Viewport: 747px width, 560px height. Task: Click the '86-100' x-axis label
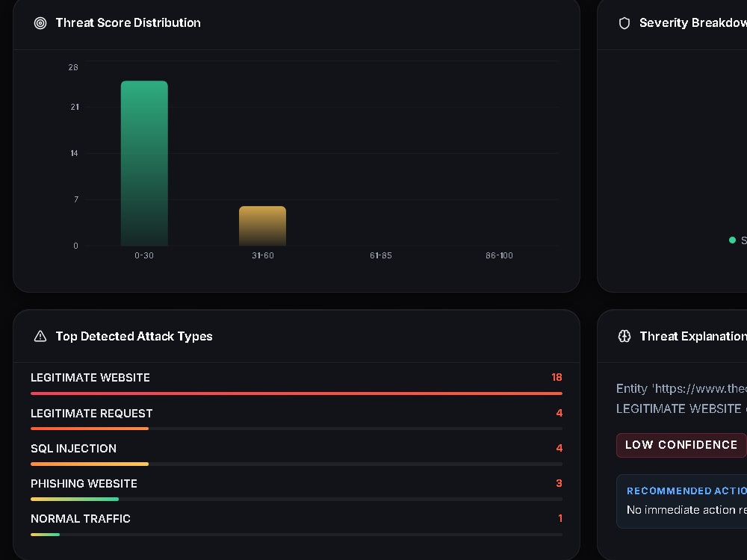click(499, 255)
